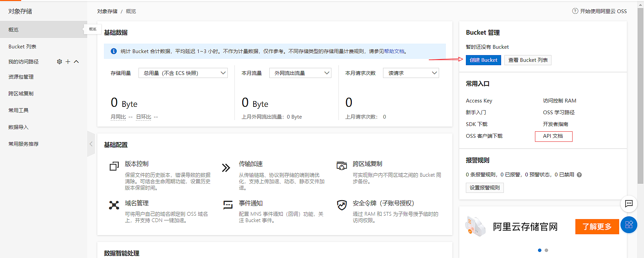Open the 访问控制 RAM link
This screenshot has height=258, width=644.
pyautogui.click(x=559, y=101)
